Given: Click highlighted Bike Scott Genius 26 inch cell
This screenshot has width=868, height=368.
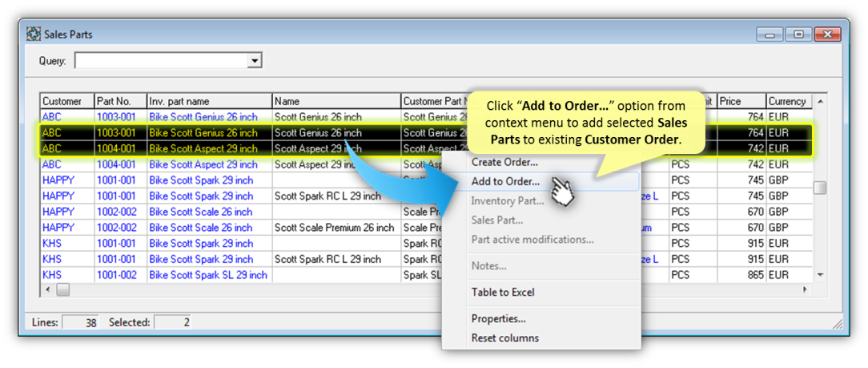Looking at the screenshot, I should 210,133.
